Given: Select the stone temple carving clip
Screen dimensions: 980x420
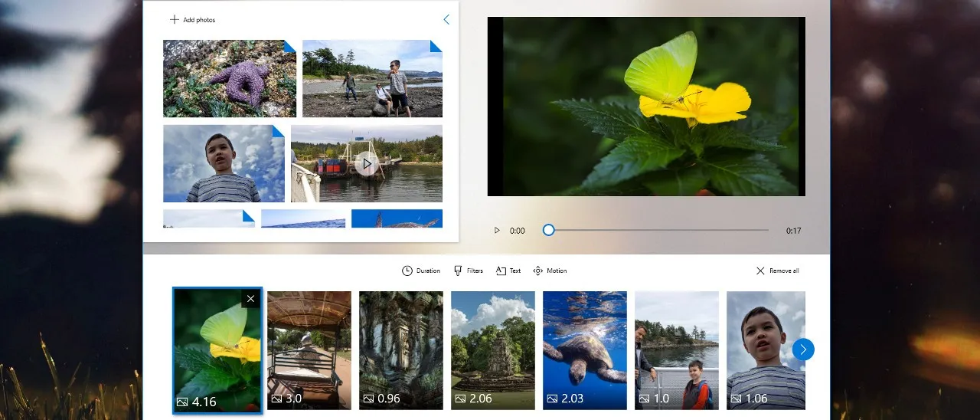Looking at the screenshot, I should 401,350.
